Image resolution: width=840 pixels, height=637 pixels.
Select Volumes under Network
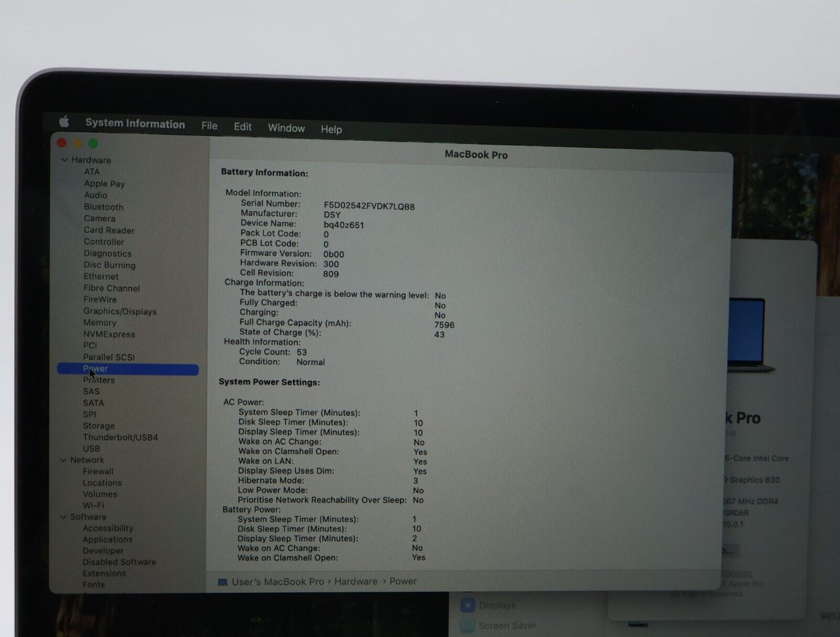[x=99, y=494]
